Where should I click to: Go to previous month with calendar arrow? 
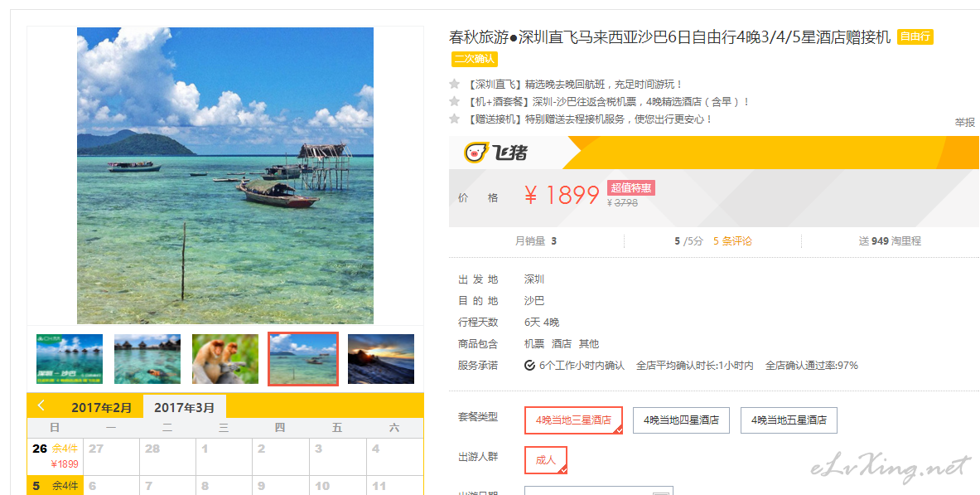click(41, 405)
